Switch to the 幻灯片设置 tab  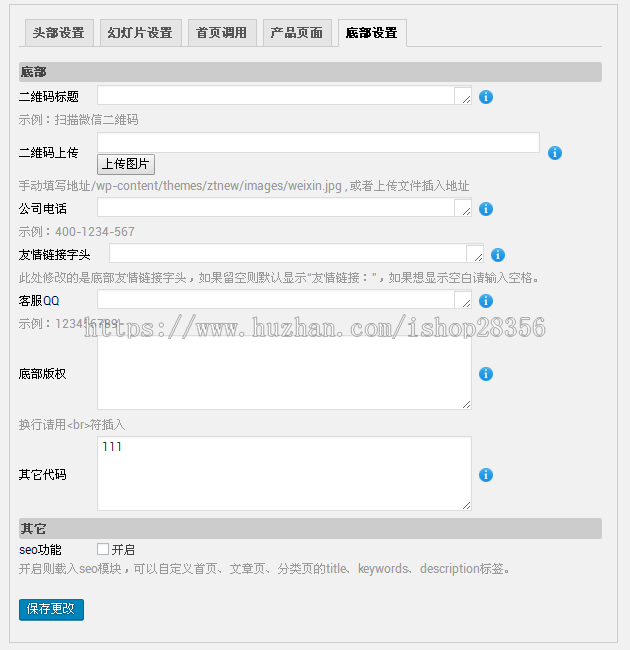tap(141, 33)
